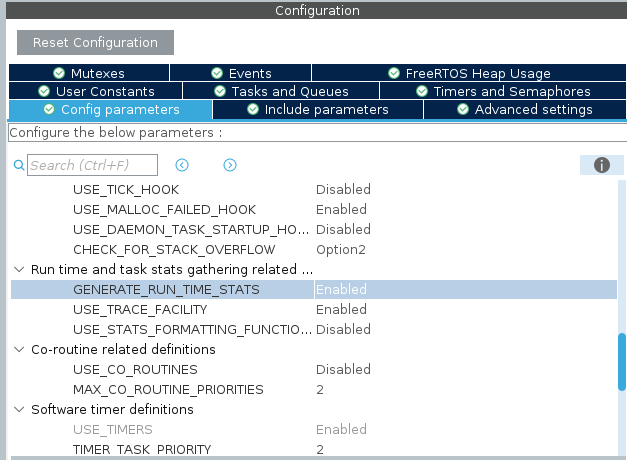Click the green check icon on Mutexes tab
The image size is (627, 460).
tap(59, 73)
